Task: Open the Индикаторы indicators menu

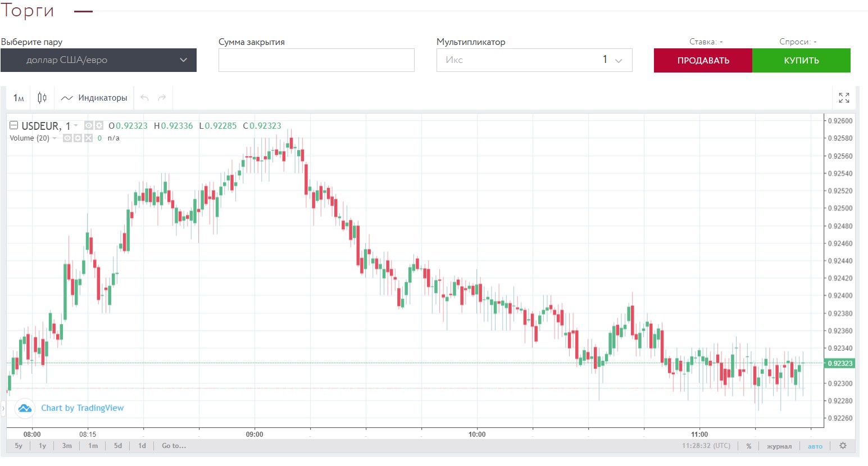Action: point(94,98)
